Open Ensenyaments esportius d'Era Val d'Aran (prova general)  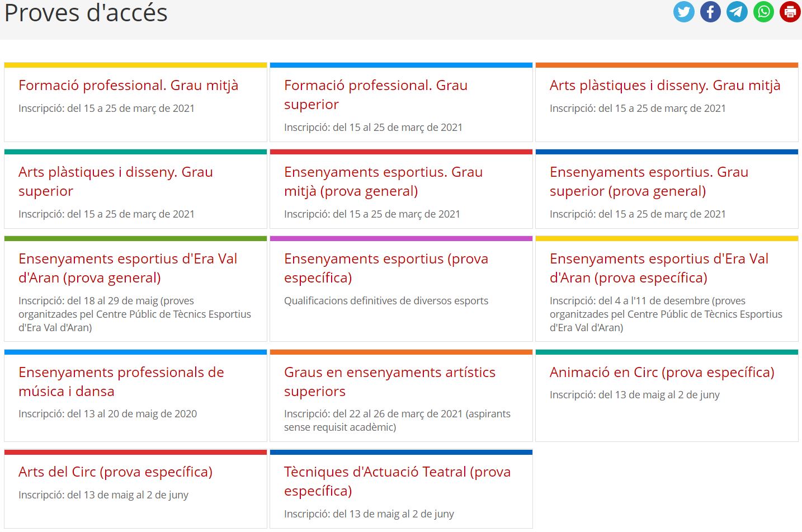[128, 268]
